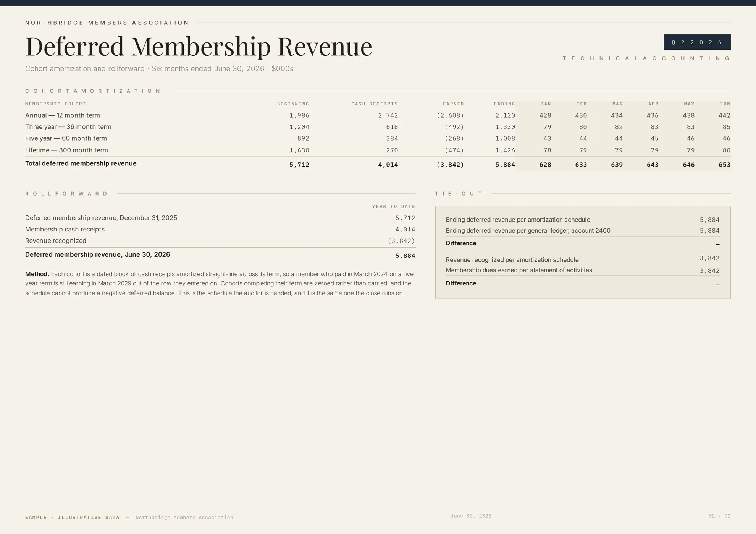756x534 pixels.
Task: Click the "Total deferred membership revenue" row label
Action: point(81,163)
